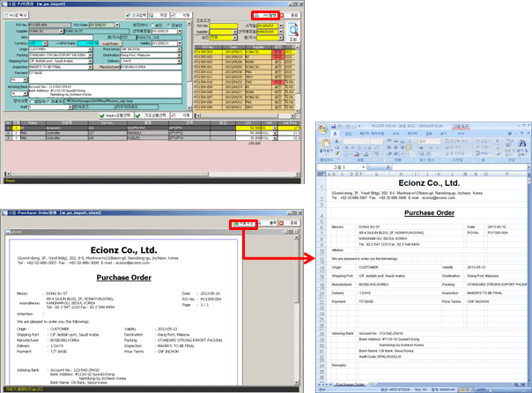Click the Fill Color bucket icon in Excel
Image resolution: width=532 pixels, height=393 pixels.
[357, 154]
